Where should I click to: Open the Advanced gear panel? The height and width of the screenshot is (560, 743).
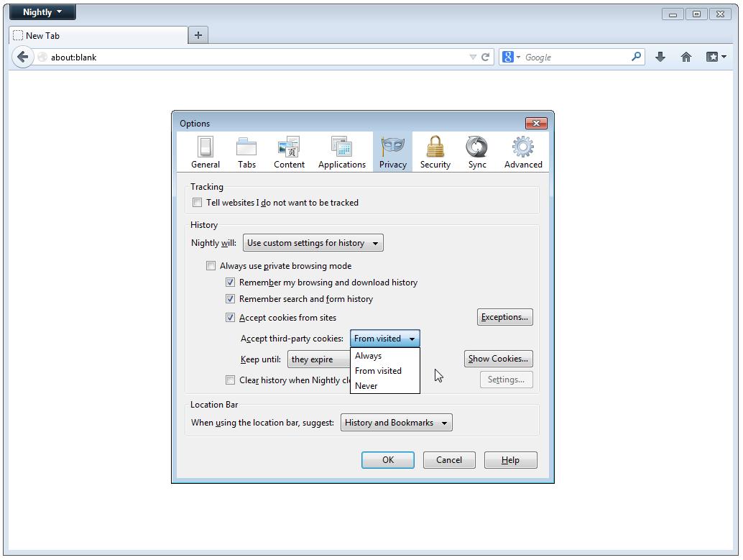(x=523, y=152)
